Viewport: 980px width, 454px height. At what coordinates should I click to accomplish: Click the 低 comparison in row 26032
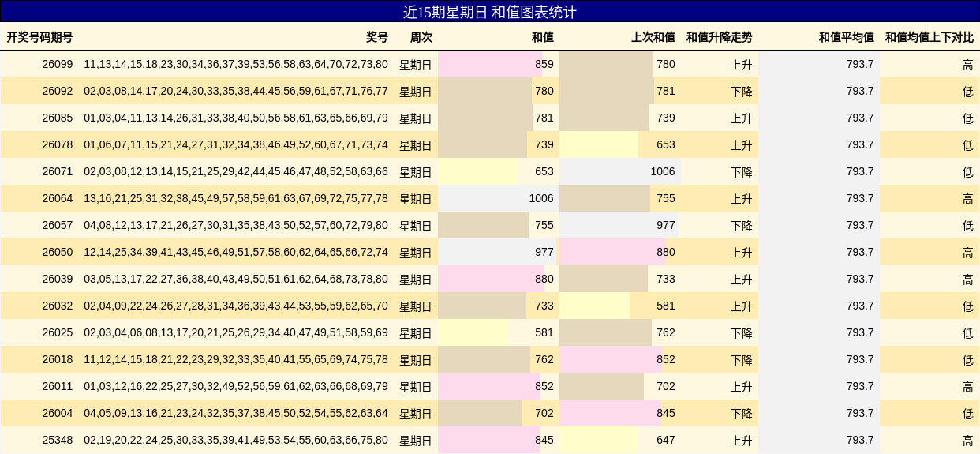click(x=967, y=306)
